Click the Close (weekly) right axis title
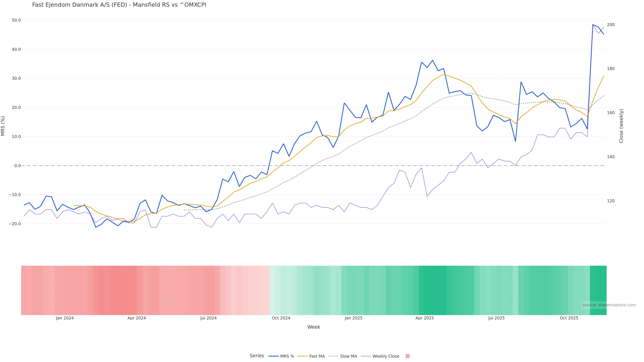Viewport: 644px width, 362px height. click(x=621, y=126)
